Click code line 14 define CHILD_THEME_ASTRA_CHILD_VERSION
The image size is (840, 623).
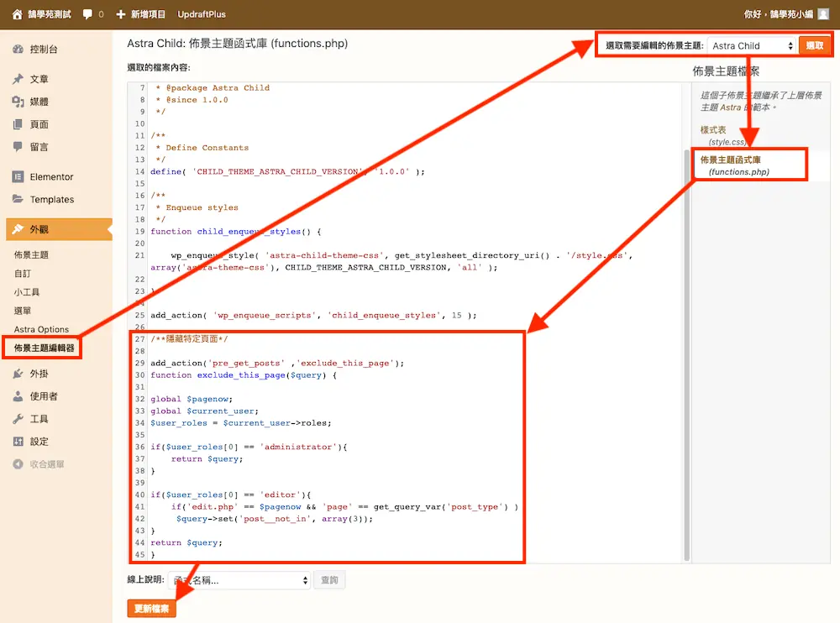tap(287, 171)
